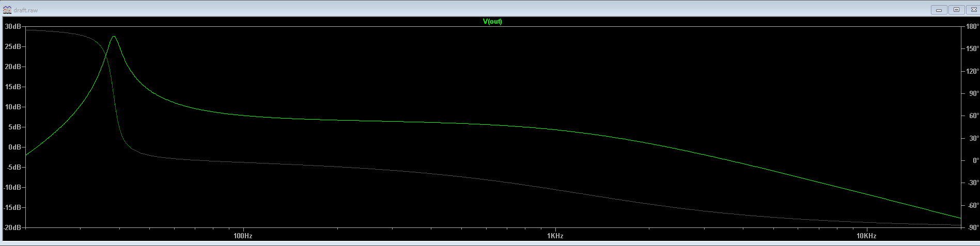
Task: Close the draft.raw plot window
Action: [973, 10]
